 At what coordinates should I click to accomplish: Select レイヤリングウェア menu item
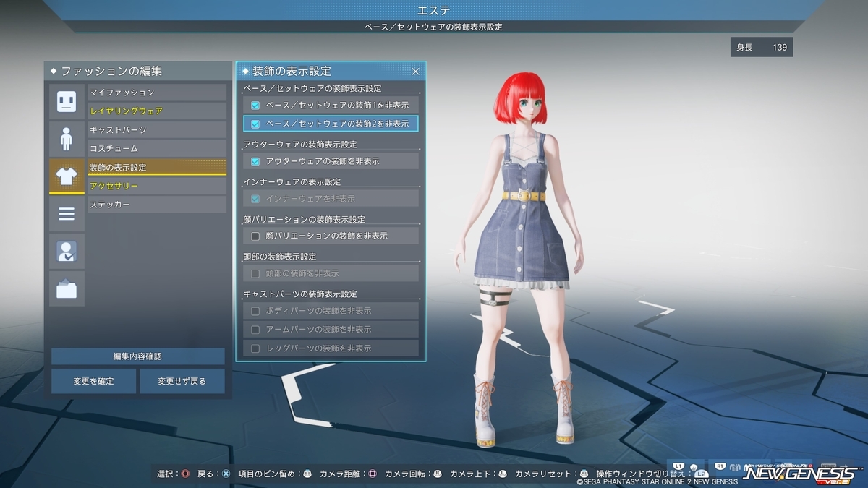pos(157,111)
